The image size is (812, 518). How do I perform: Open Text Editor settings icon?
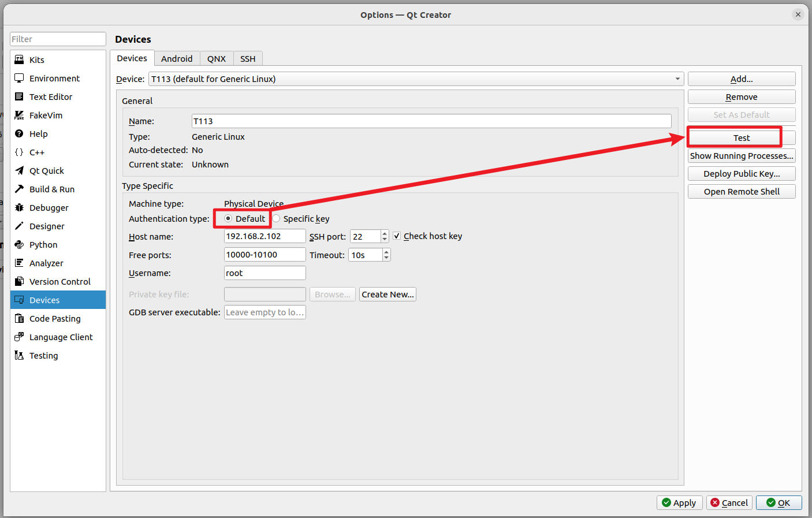19,97
